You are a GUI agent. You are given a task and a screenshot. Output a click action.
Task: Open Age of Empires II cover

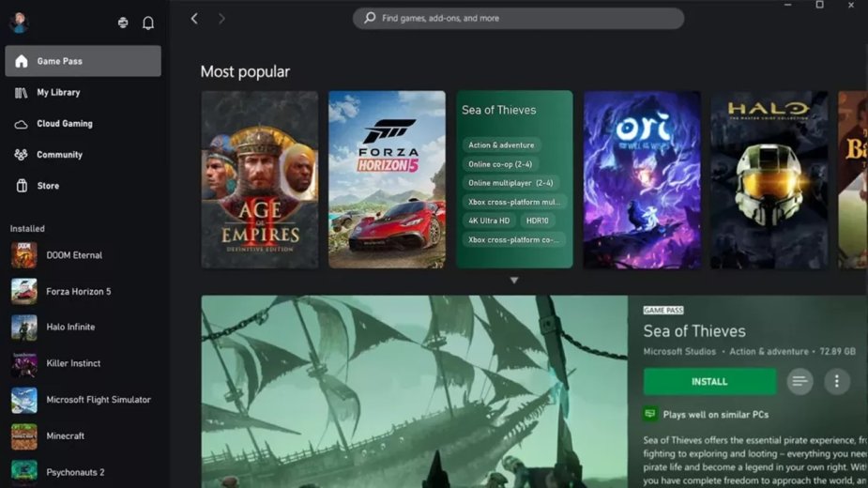click(x=260, y=179)
